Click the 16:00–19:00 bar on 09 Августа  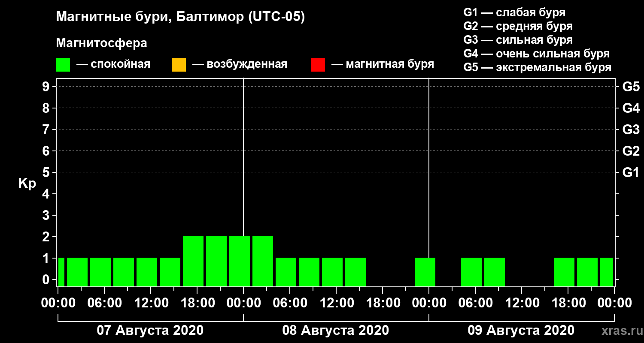point(564,272)
